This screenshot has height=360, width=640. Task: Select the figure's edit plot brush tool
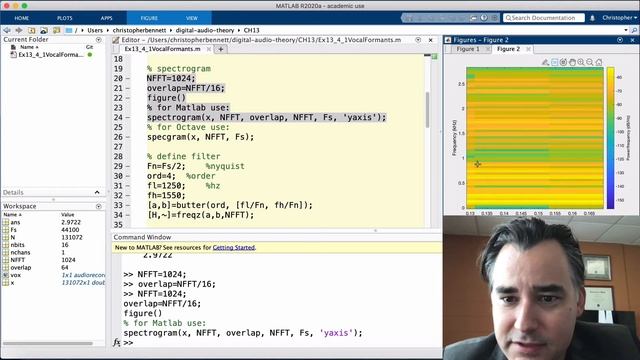545,62
